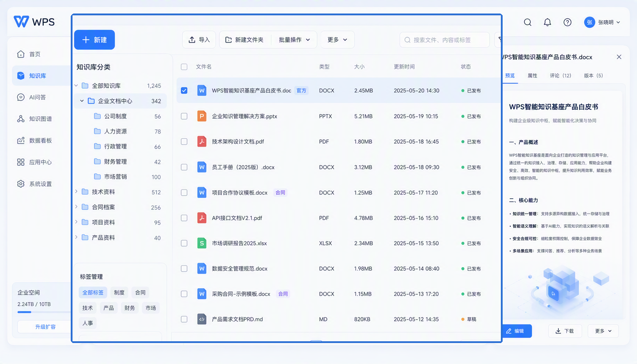Filter by the 制度 tag
This screenshot has height=364, width=637.
point(119,293)
